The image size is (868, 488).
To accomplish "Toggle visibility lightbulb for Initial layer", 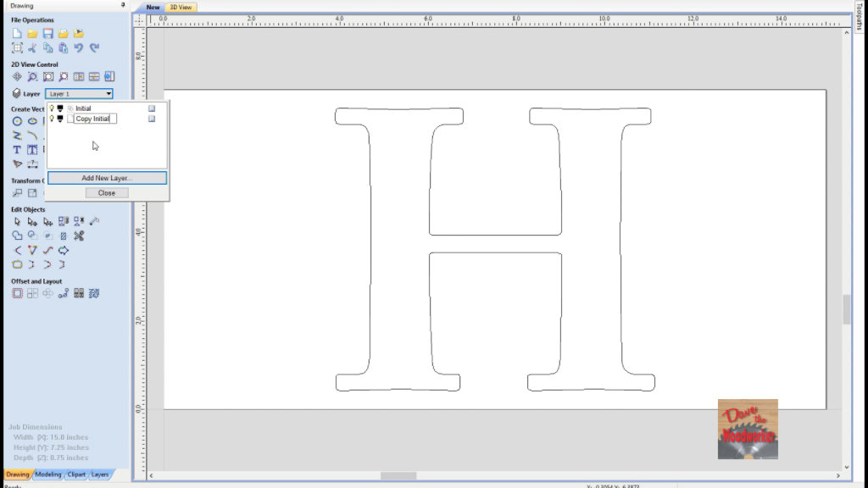I will (52, 108).
